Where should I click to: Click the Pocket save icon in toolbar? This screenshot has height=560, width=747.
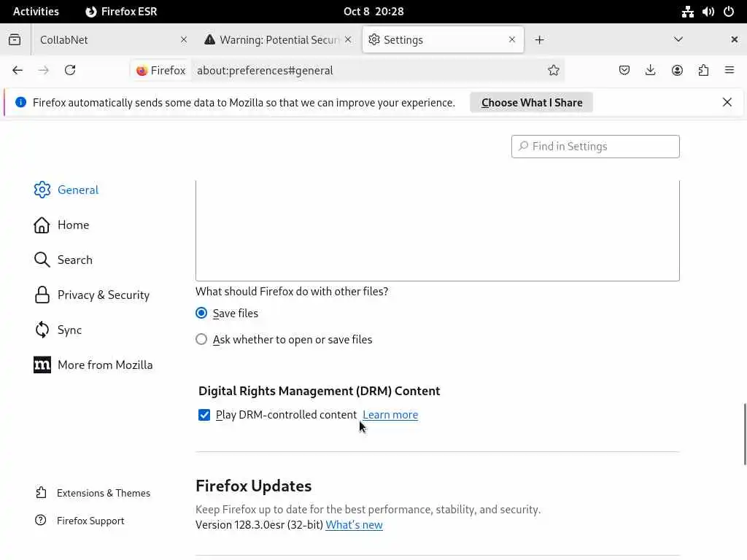point(624,70)
